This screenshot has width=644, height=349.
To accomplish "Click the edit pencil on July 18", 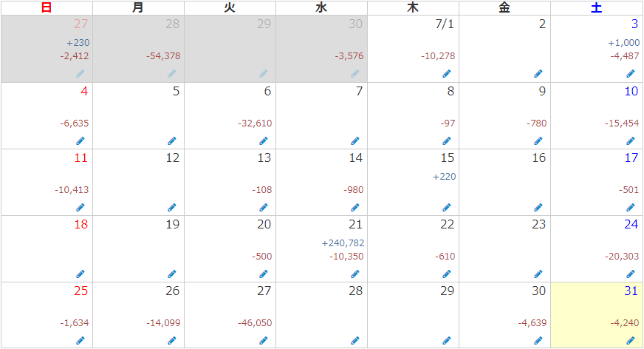I will (80, 274).
